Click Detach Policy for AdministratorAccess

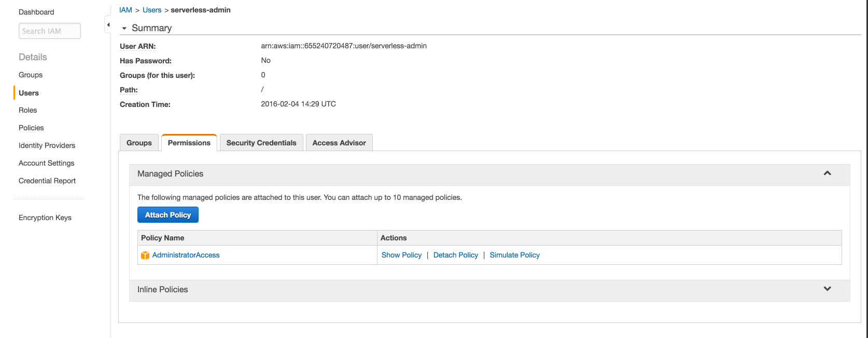[456, 255]
